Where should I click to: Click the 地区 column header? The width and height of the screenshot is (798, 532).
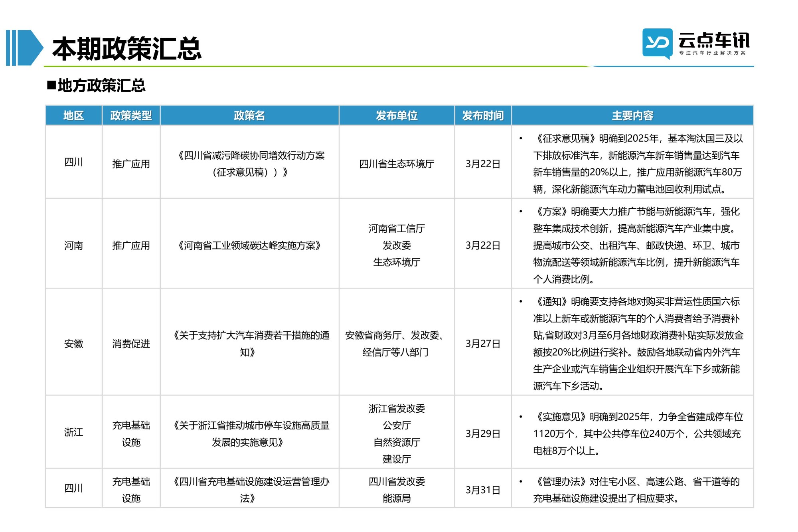click(x=74, y=115)
